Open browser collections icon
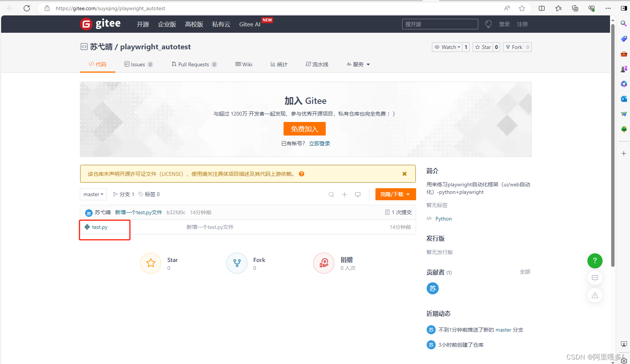This screenshot has height=364, width=630. click(x=575, y=8)
